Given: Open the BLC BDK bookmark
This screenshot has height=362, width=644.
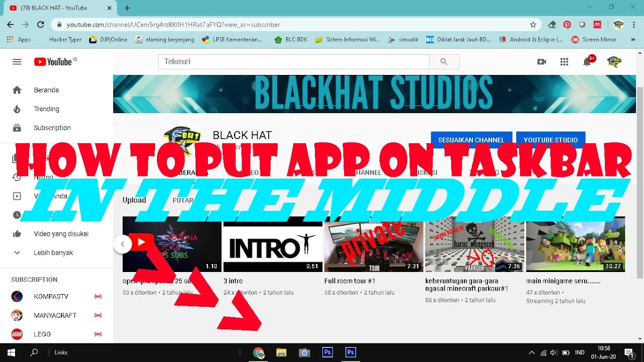Looking at the screenshot, I should [291, 39].
